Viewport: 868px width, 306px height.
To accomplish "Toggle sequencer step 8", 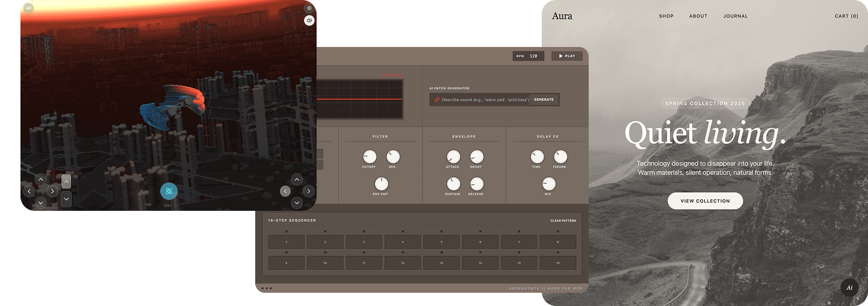I will click(557, 242).
